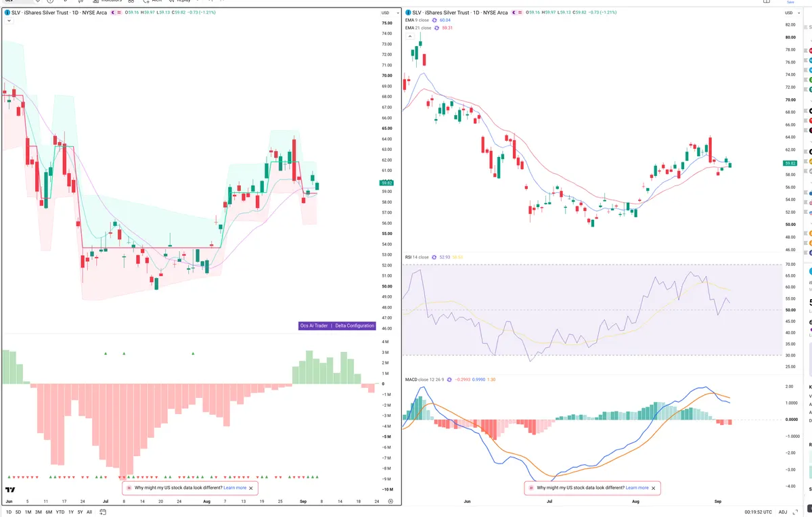Click the refresh icon beside EMA 9 close
The width and height of the screenshot is (812, 517).
coord(434,20)
